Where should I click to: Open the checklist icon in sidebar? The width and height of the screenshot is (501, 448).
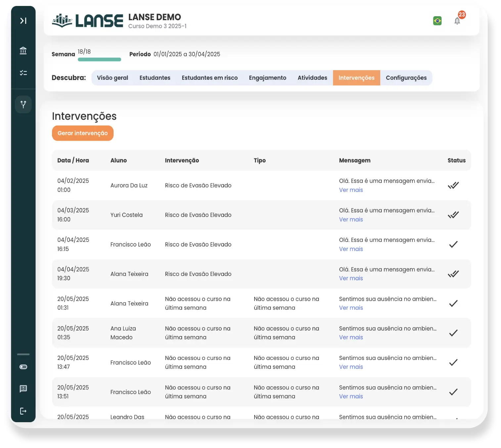[x=23, y=73]
